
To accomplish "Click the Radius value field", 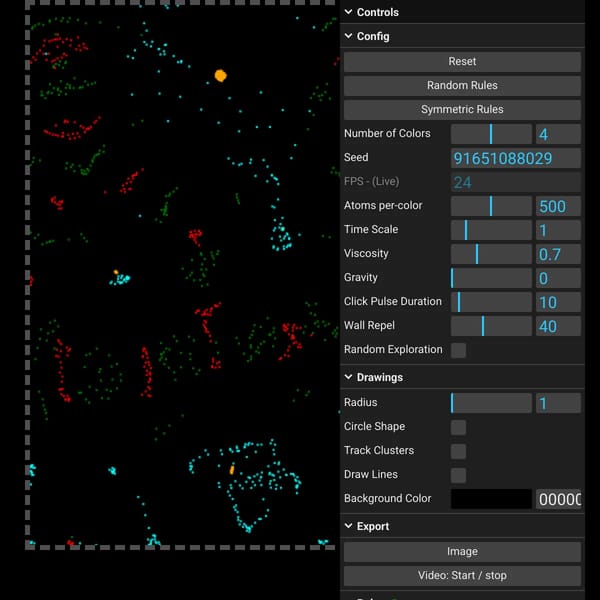I will coord(558,403).
